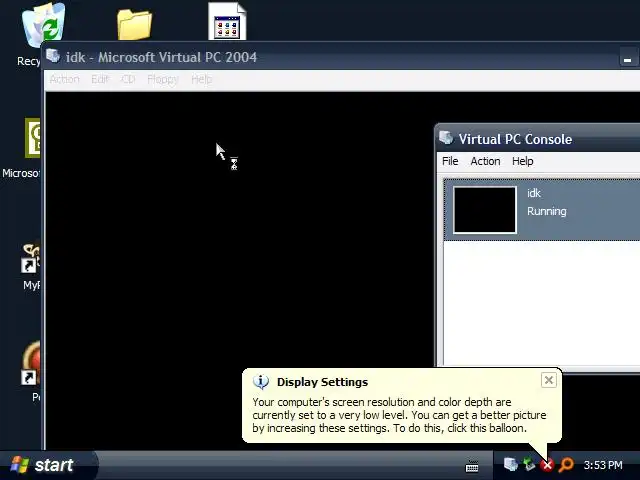Select the idk virtual machine thumbnail
Screen dimensions: 640x480
point(485,210)
